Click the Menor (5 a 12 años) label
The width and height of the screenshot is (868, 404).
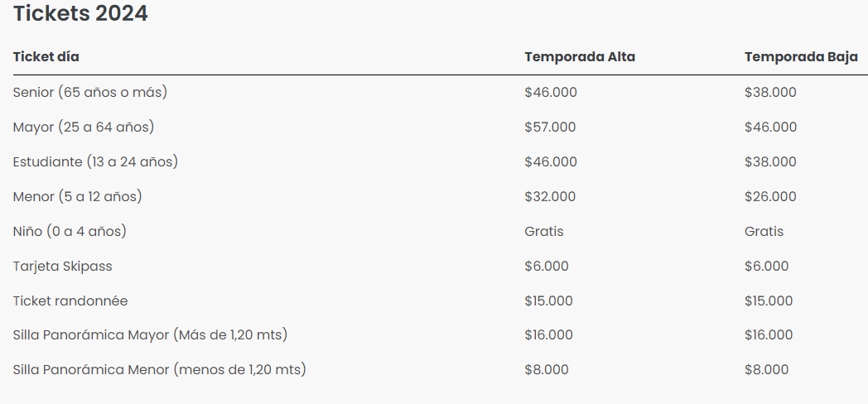pyautogui.click(x=78, y=197)
